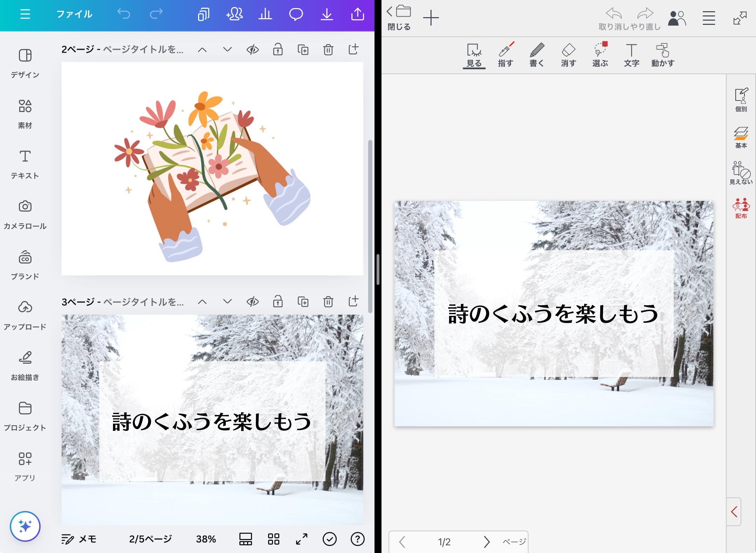The image size is (756, 553).
Task: Select the 指す pointer tool
Action: [505, 55]
